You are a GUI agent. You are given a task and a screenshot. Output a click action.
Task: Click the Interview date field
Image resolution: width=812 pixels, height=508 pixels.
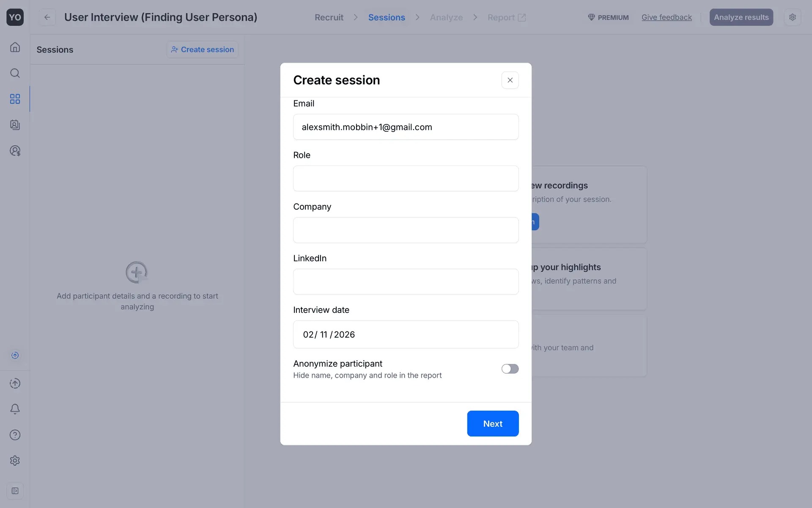406,334
